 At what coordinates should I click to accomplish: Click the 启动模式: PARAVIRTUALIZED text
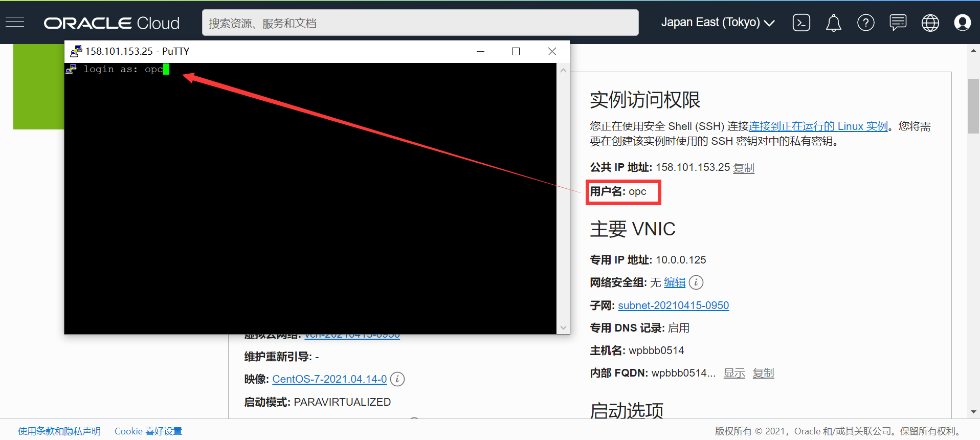coord(317,402)
